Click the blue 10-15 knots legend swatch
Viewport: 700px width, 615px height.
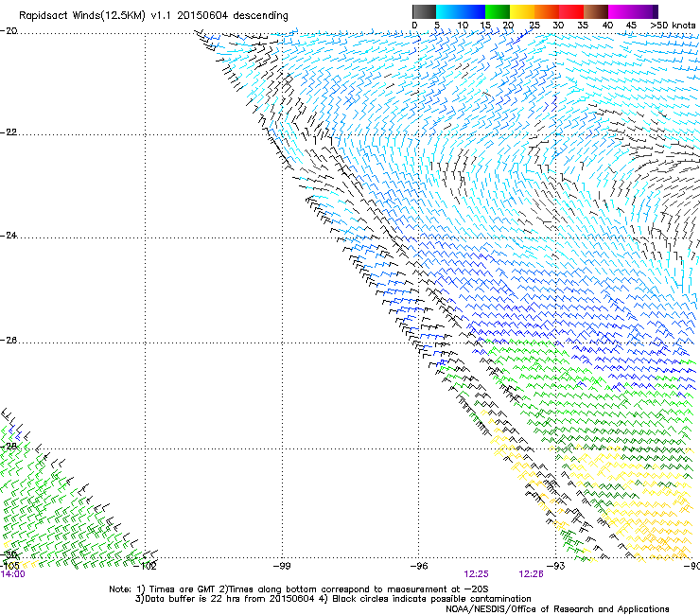pos(473,11)
